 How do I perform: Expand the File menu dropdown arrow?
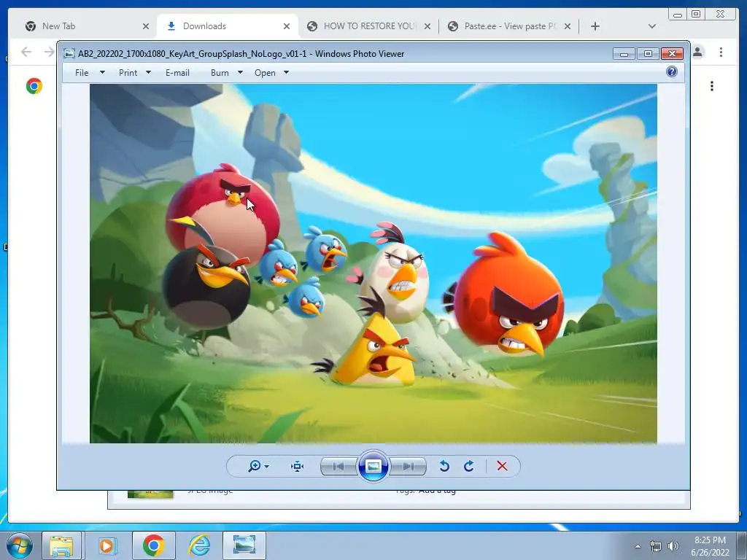click(102, 72)
